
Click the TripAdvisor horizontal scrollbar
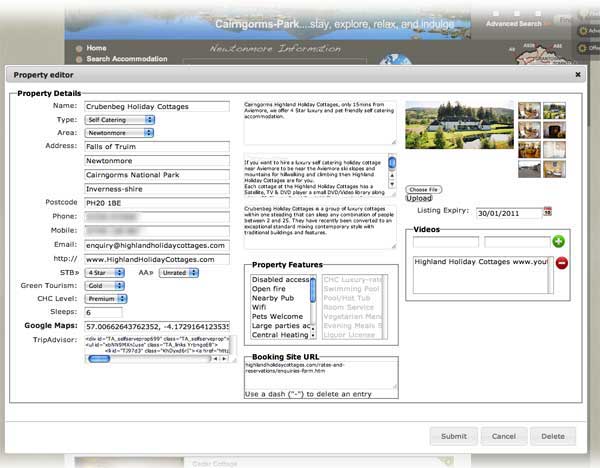pyautogui.click(x=157, y=359)
